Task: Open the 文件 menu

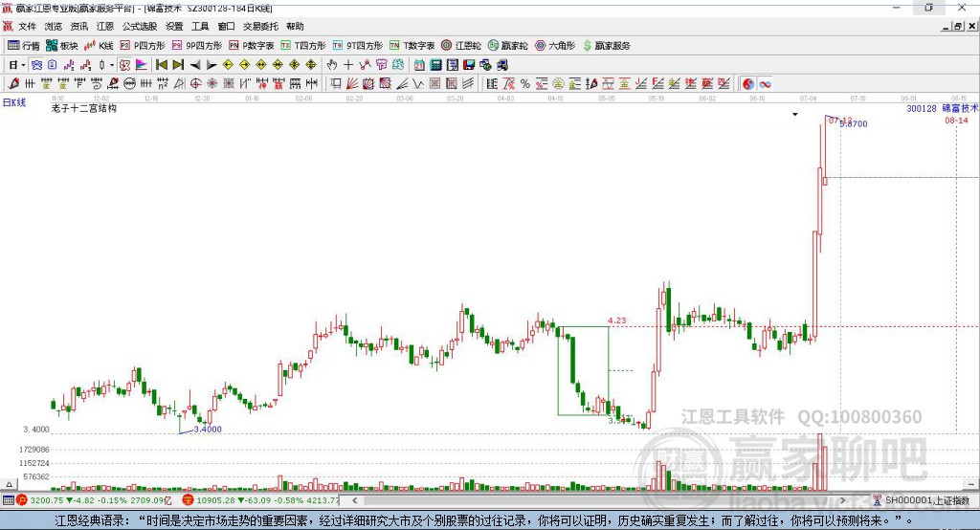Action: (x=27, y=26)
